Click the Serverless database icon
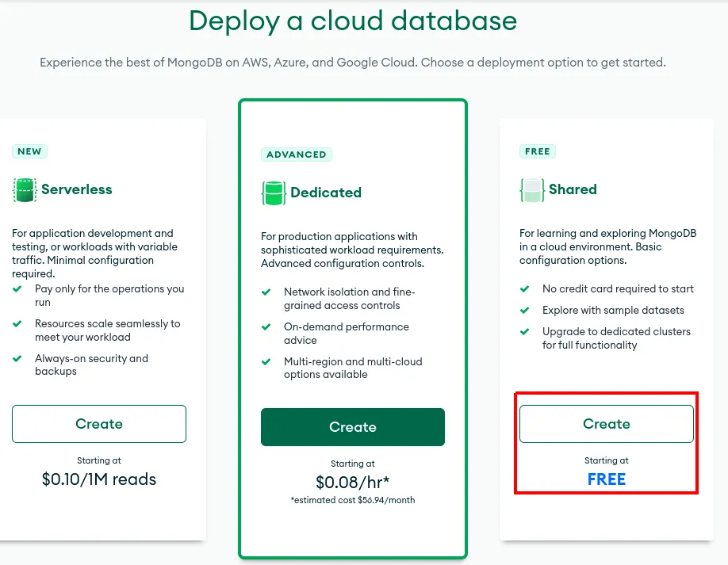 (x=25, y=189)
